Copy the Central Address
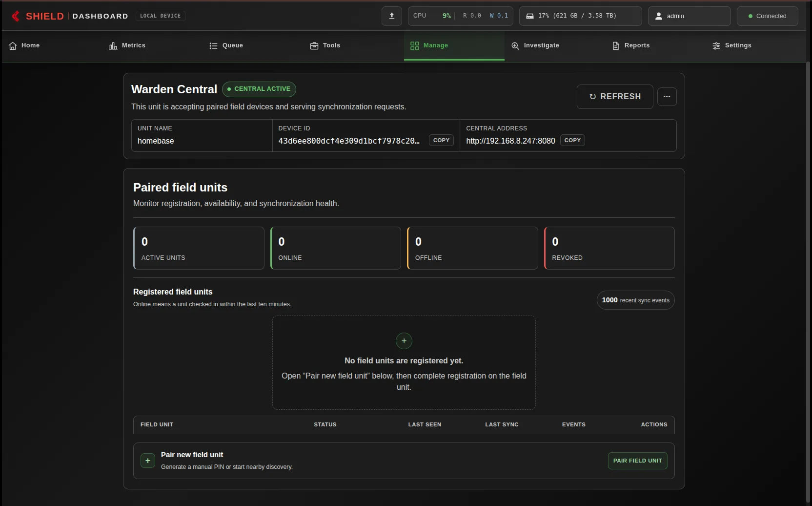812x506 pixels. [572, 140]
